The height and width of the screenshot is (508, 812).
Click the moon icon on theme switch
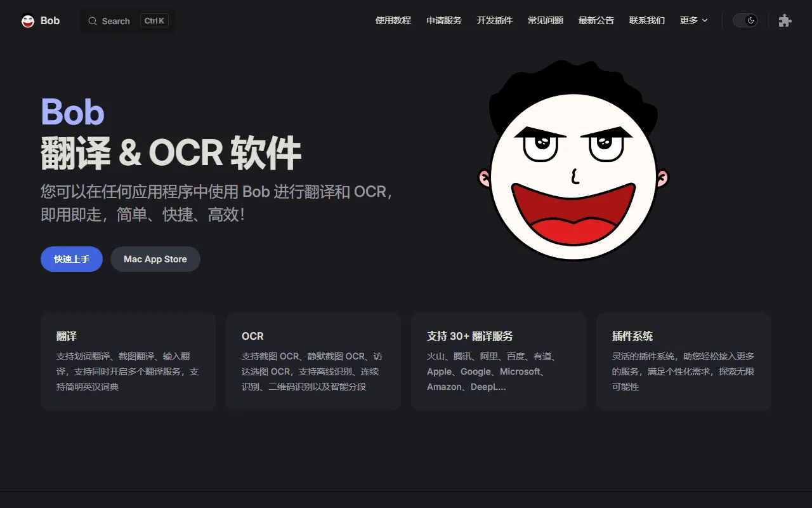coord(751,20)
